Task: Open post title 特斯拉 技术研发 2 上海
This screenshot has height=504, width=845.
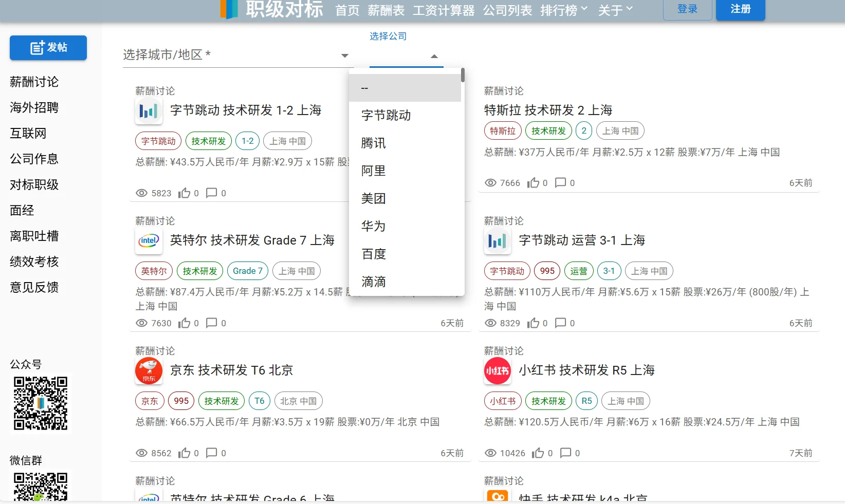Action: [x=548, y=110]
